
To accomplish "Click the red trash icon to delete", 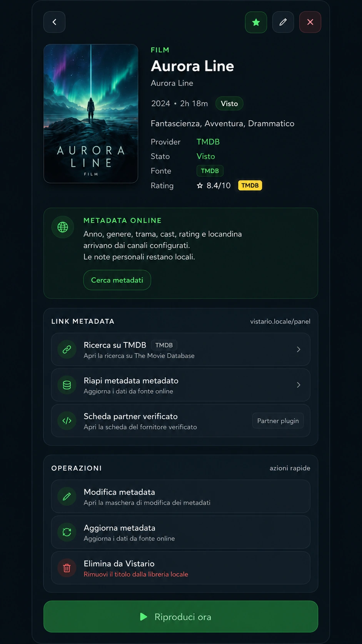I will 67,568.
